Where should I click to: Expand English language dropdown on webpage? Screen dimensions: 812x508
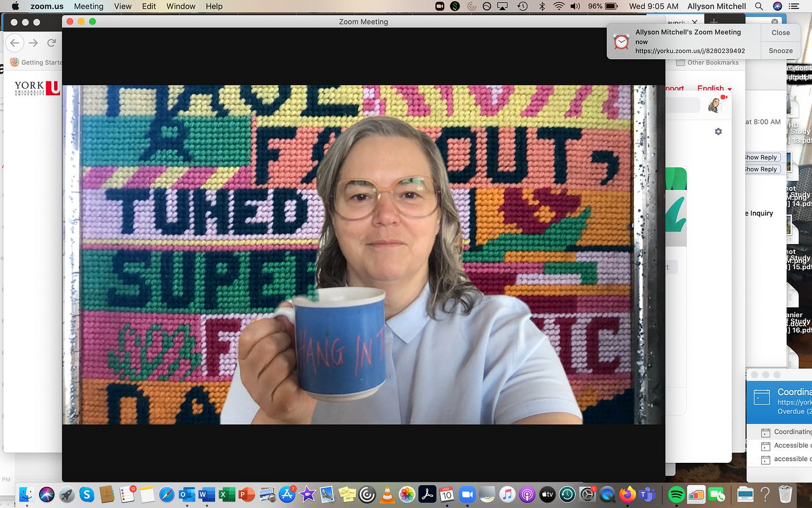click(714, 88)
